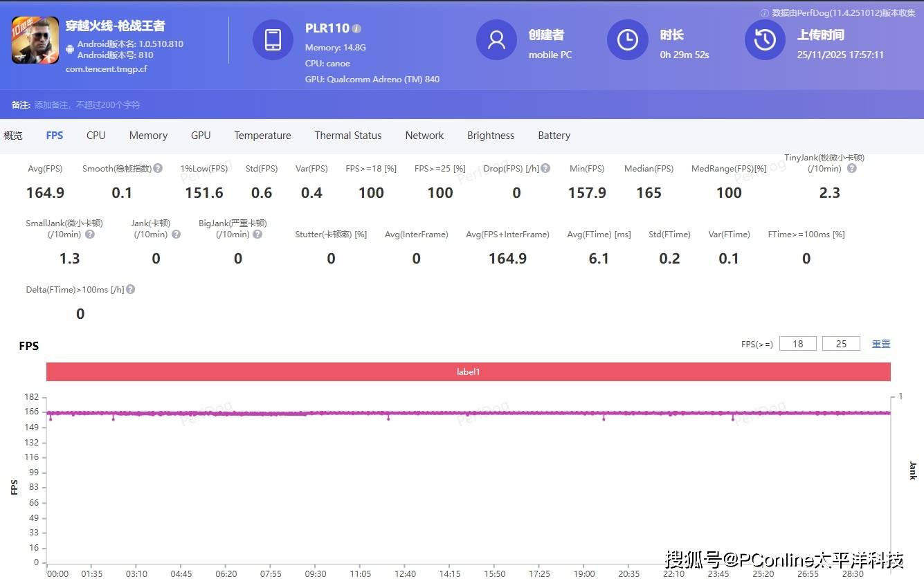The width and height of the screenshot is (924, 579).
Task: Click help icon beside Drop(FPS)
Action: tap(545, 168)
